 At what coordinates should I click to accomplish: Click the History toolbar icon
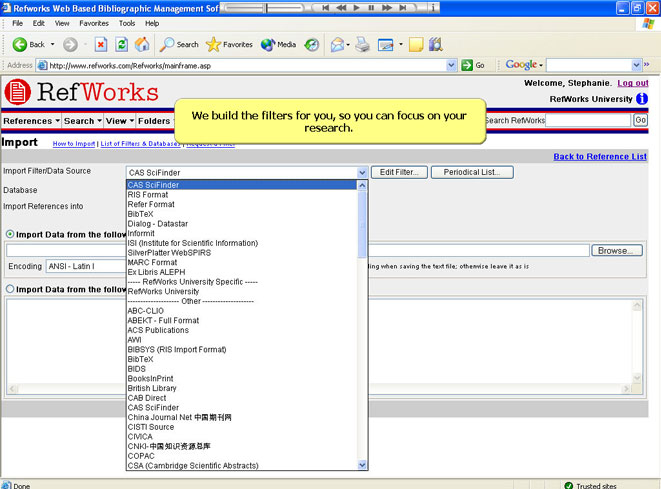(312, 44)
